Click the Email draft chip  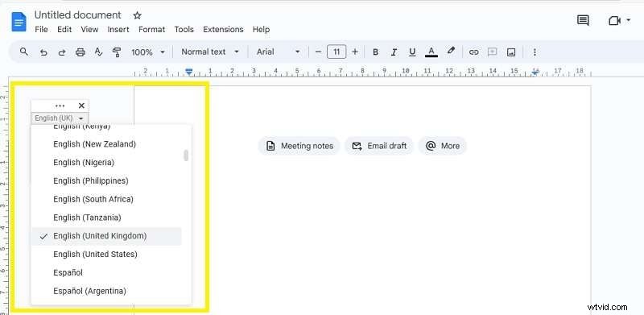(x=378, y=146)
